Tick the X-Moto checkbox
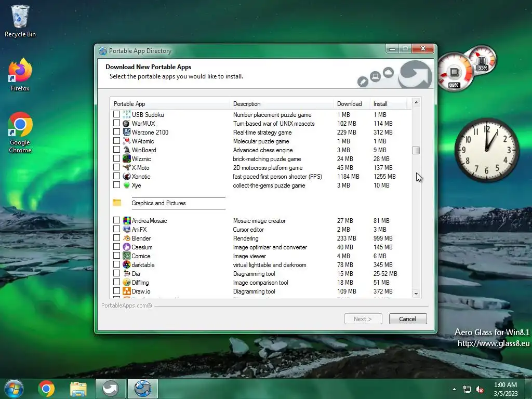Viewport: 532px width, 399px height. pyautogui.click(x=116, y=167)
